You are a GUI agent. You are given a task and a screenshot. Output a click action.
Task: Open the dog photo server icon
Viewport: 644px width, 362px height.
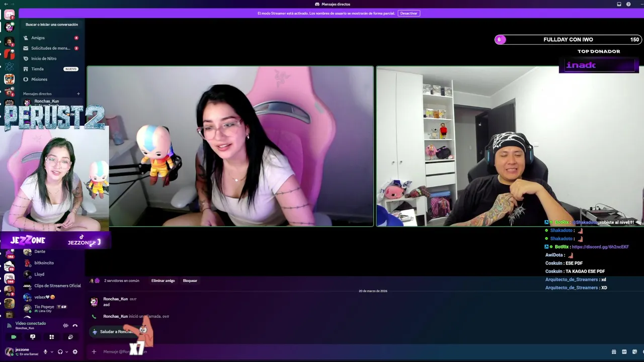point(9,303)
